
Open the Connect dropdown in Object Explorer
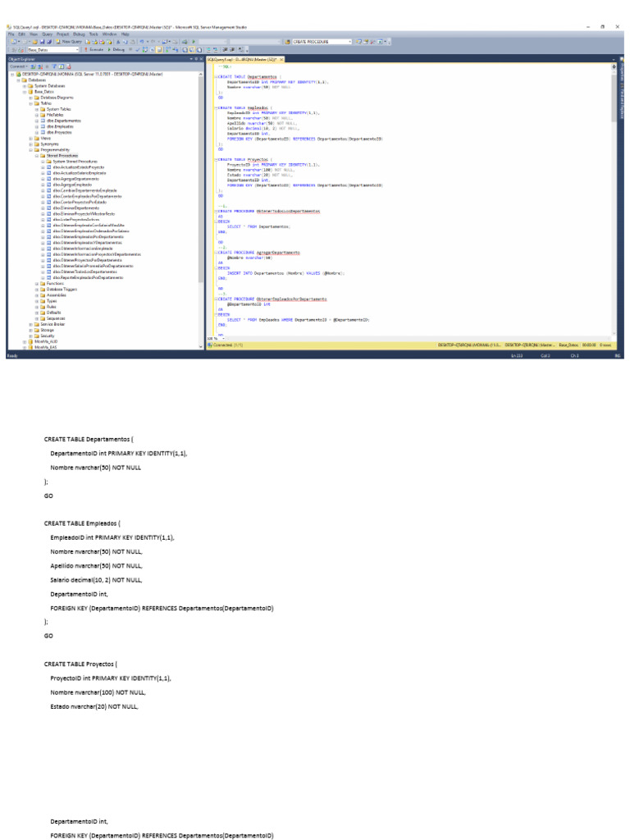pos(18,66)
